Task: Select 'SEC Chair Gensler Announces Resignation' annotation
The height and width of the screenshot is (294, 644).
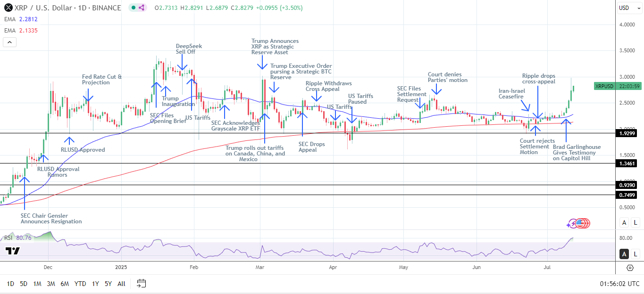Action: point(51,219)
